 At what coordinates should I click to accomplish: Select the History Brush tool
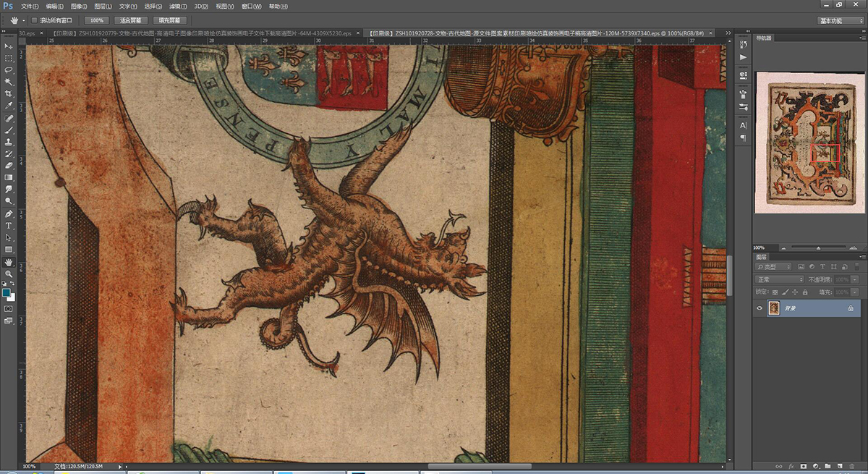(10, 153)
